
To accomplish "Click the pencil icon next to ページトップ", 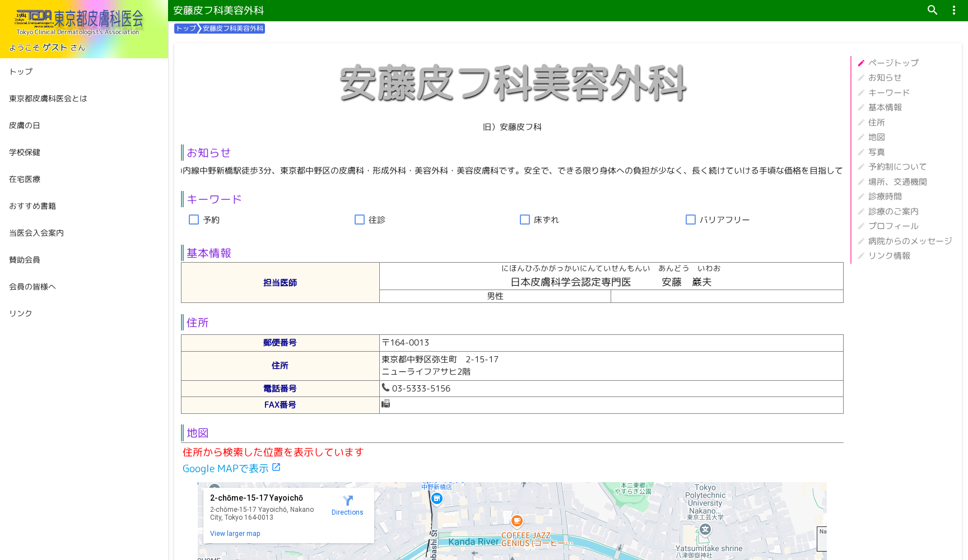I will pos(860,63).
